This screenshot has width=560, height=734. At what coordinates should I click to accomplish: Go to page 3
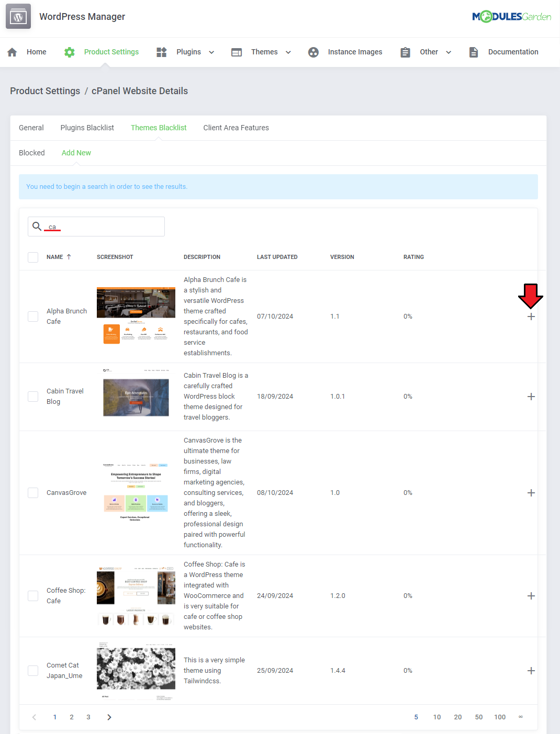[88, 717]
